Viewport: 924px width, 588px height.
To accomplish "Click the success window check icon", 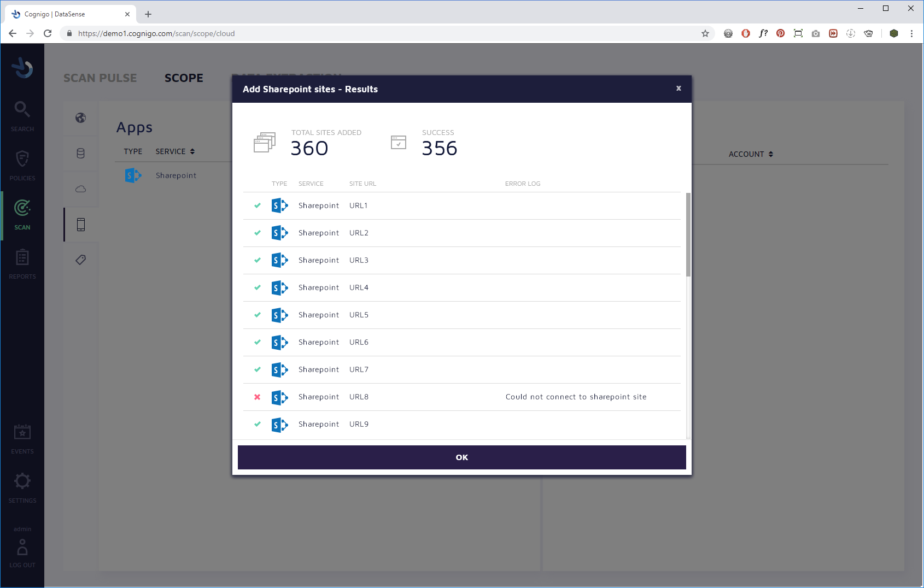I will [399, 143].
